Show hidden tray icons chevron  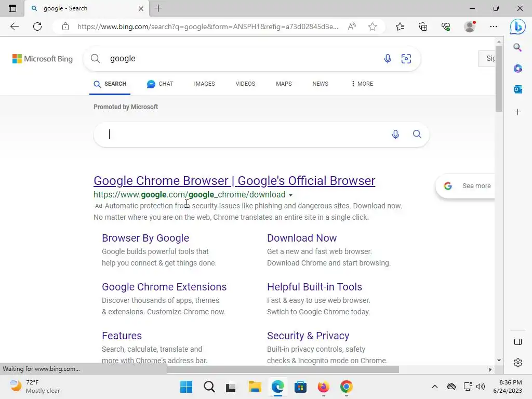pos(435,387)
